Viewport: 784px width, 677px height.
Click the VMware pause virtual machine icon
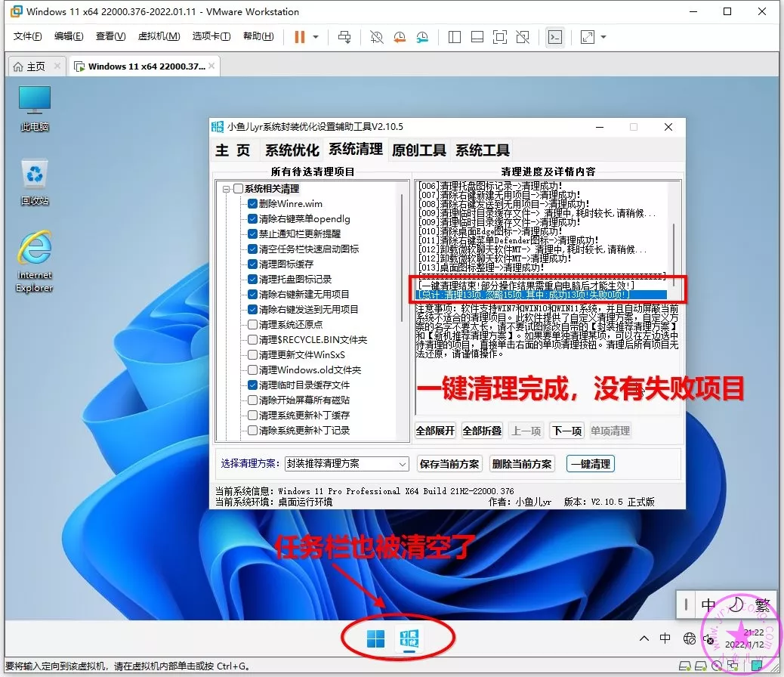[300, 37]
